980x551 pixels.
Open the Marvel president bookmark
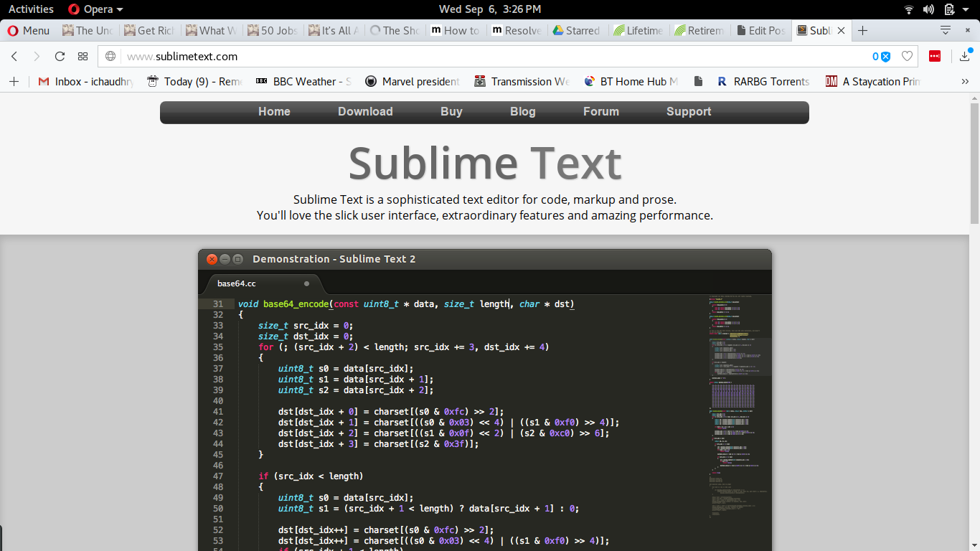click(413, 81)
